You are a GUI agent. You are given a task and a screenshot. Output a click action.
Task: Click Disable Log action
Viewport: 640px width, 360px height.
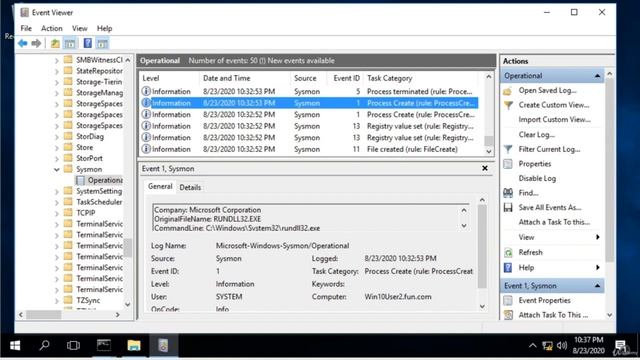click(537, 178)
